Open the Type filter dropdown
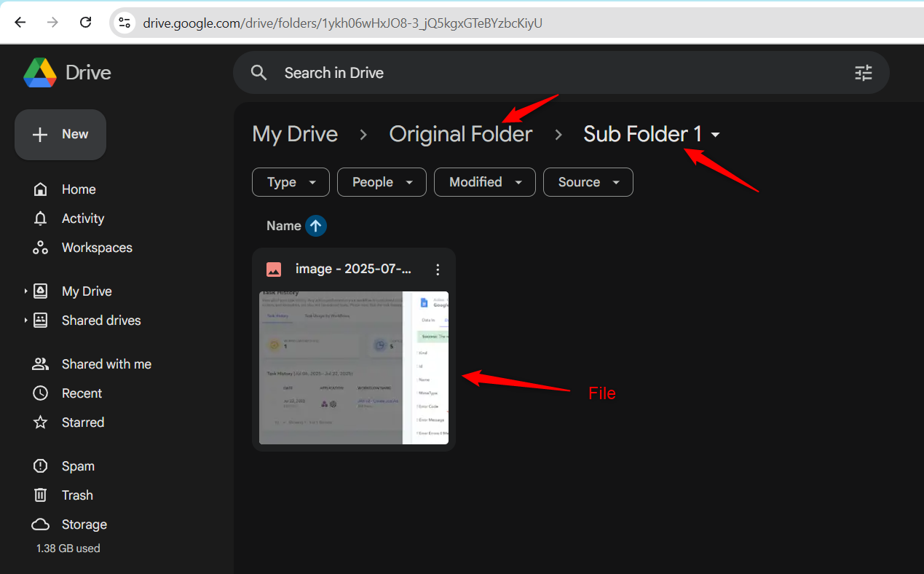This screenshot has width=924, height=574. coord(291,182)
